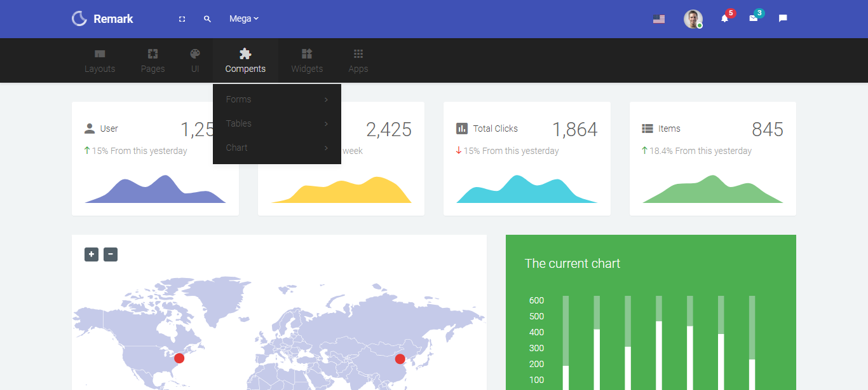Screen dimensions: 868x390
Task: Toggle fullscreen mode icon
Action: click(x=182, y=19)
